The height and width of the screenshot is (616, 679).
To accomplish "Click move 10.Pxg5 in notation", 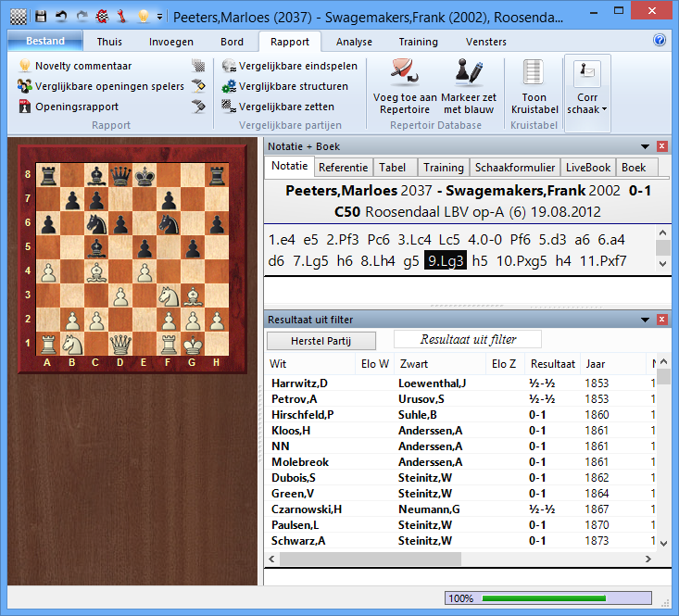I will [x=522, y=260].
